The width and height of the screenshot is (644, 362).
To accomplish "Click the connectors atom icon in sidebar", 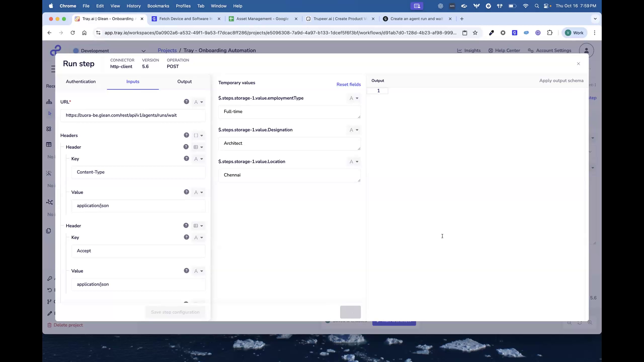I will [49, 129].
